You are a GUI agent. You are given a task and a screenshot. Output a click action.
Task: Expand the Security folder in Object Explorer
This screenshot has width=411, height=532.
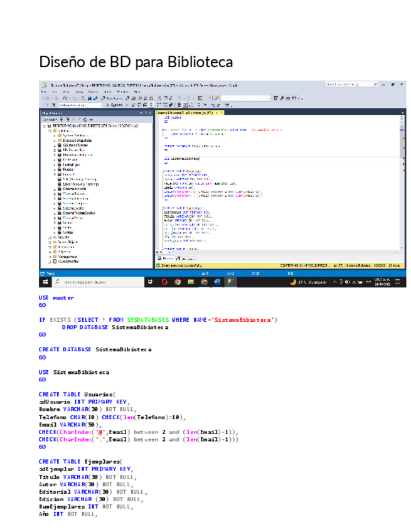tap(48, 238)
